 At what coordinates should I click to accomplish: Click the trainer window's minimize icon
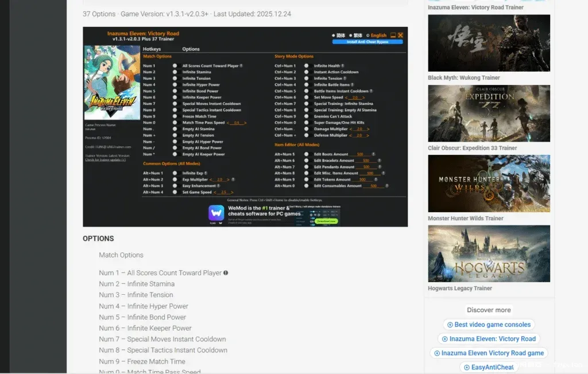pyautogui.click(x=393, y=35)
